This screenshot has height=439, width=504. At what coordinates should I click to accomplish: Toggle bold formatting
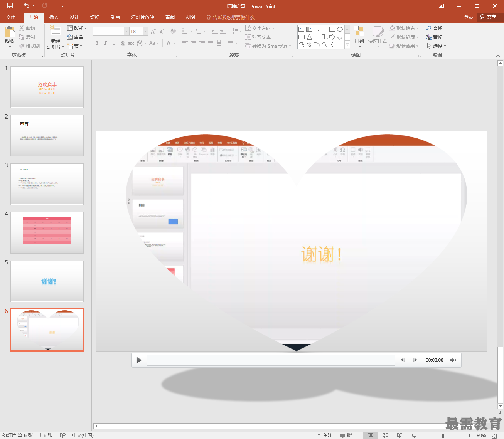(97, 43)
